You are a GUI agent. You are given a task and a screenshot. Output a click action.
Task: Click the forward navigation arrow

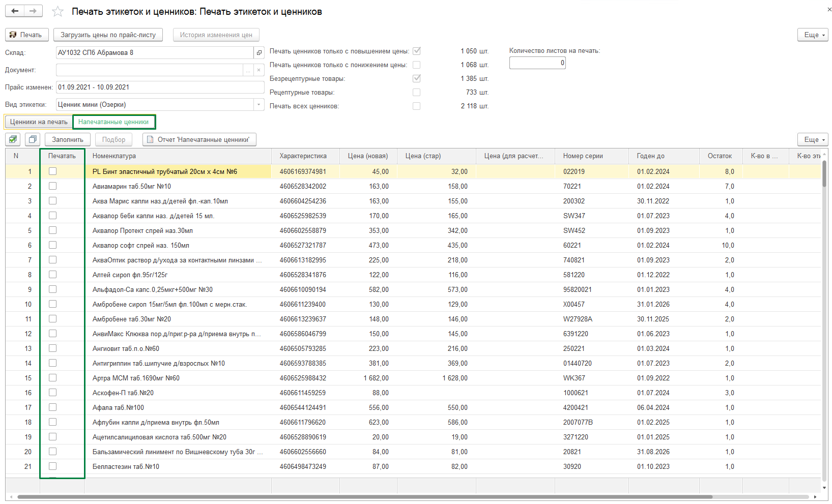point(33,11)
